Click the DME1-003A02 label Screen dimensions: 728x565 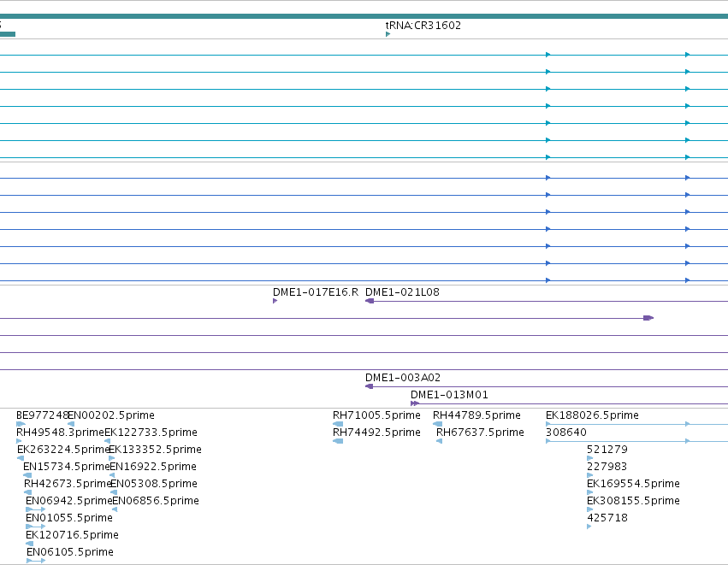[x=403, y=378]
